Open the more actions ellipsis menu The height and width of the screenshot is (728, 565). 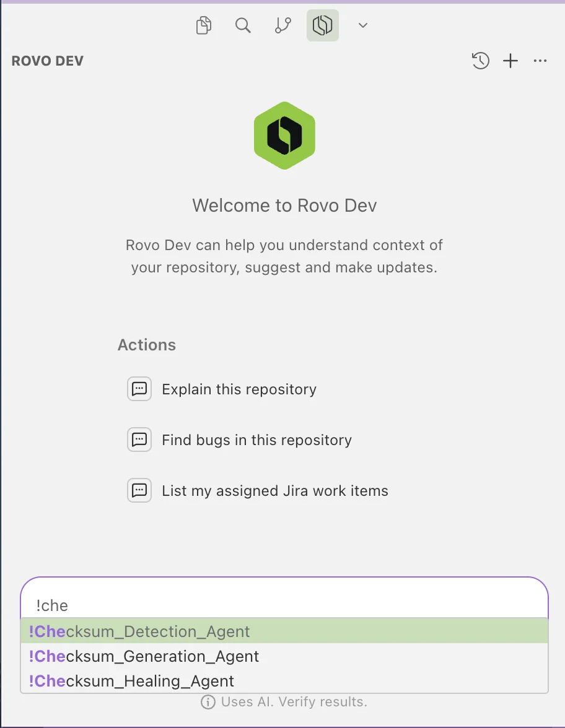(540, 61)
